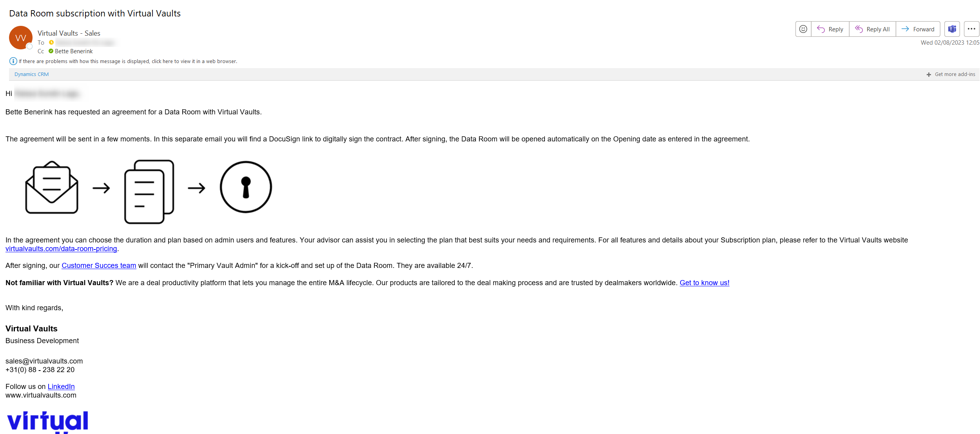
Task: Click Bette Benerink in the Cc line
Action: pyautogui.click(x=74, y=51)
